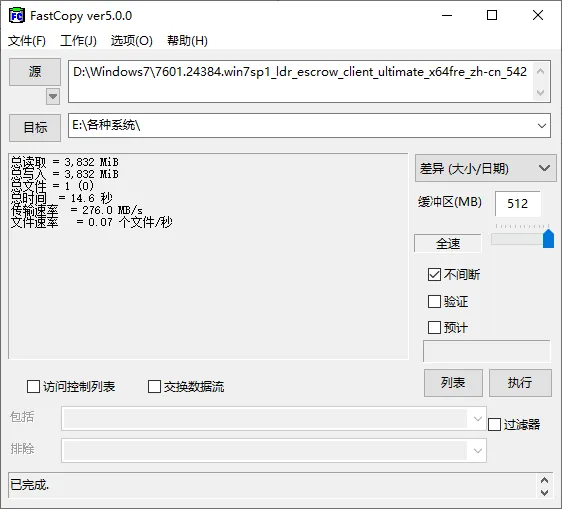Click the 执行 execute button
562x509 pixels.
coord(520,383)
